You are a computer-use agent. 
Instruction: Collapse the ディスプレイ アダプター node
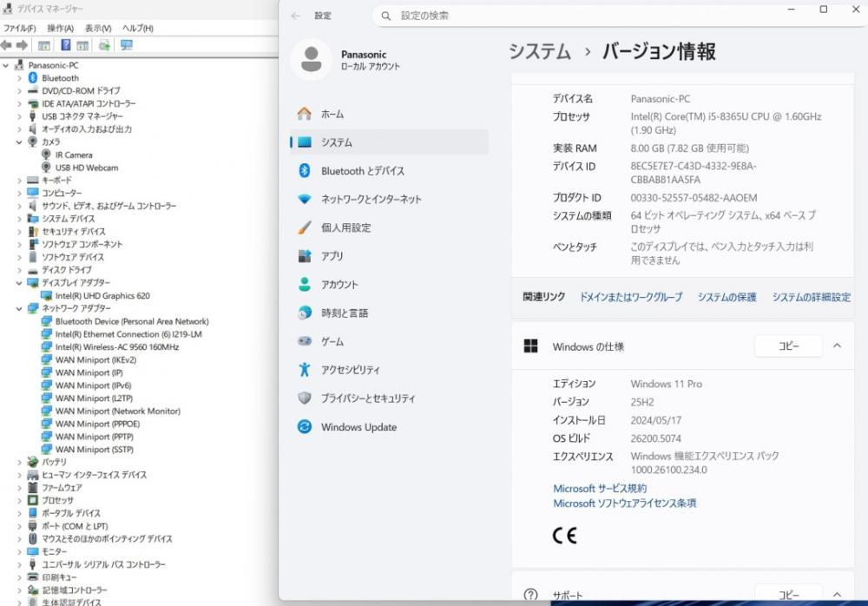(19, 282)
